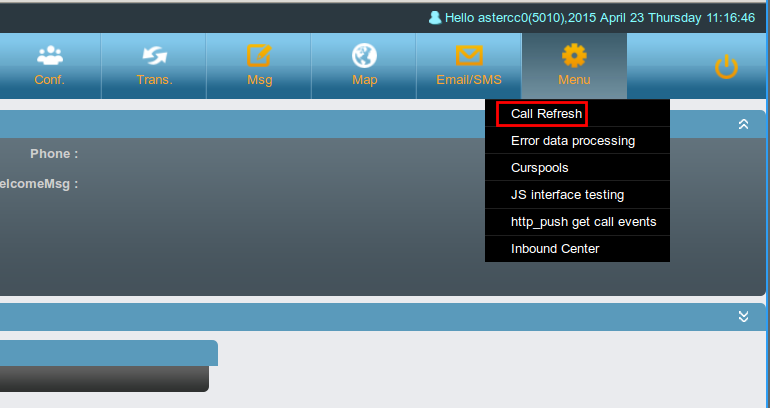Open Inbound Center from the menu
Viewport: 770px width, 408px height.
(555, 249)
